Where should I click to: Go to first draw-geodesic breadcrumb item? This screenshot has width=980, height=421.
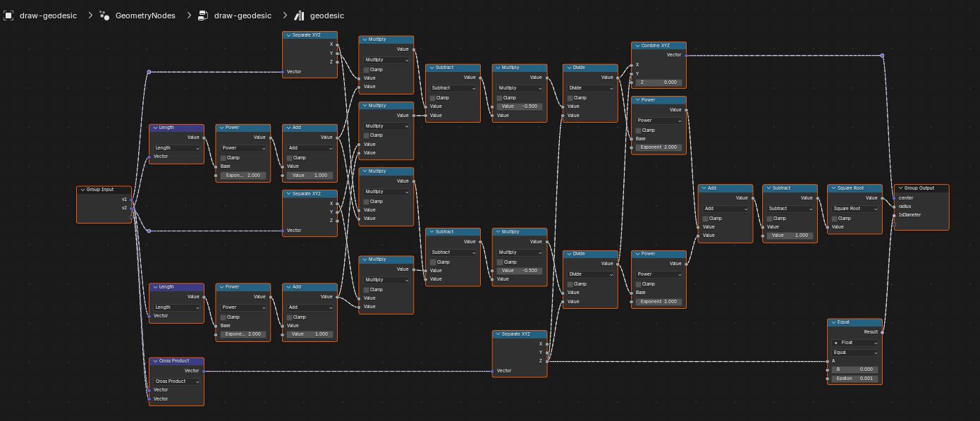pos(48,15)
